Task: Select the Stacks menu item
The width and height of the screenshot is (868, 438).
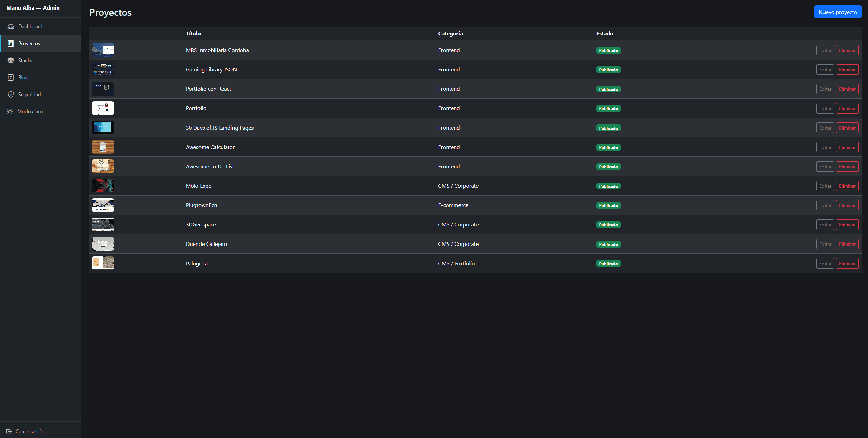Action: point(40,61)
